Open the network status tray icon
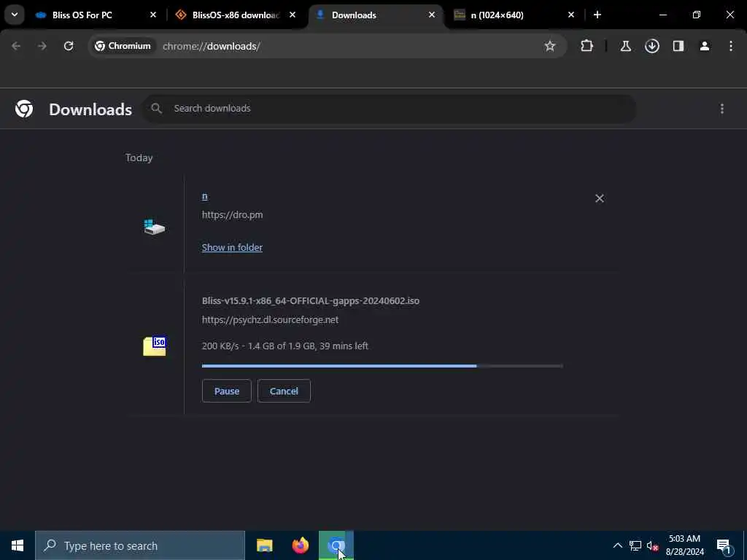The image size is (747, 560). (635, 545)
